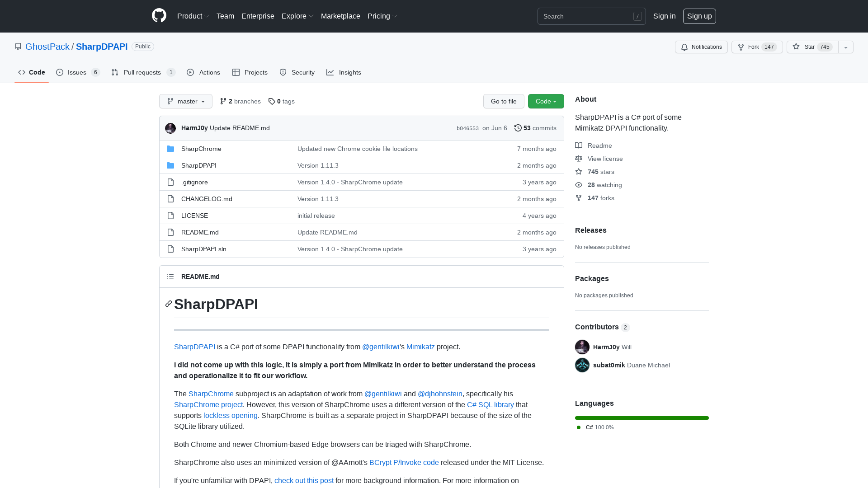Click HarmJ0y contributor avatar

582,347
